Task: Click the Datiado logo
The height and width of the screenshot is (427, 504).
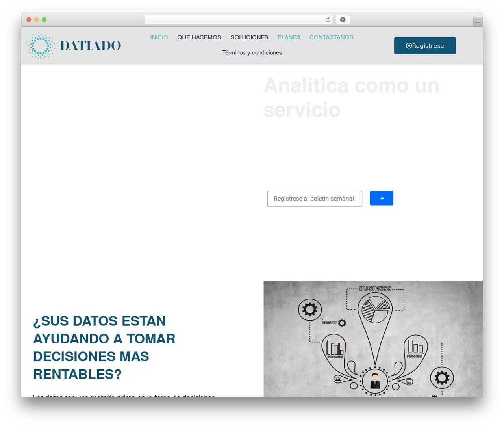Action: [74, 46]
